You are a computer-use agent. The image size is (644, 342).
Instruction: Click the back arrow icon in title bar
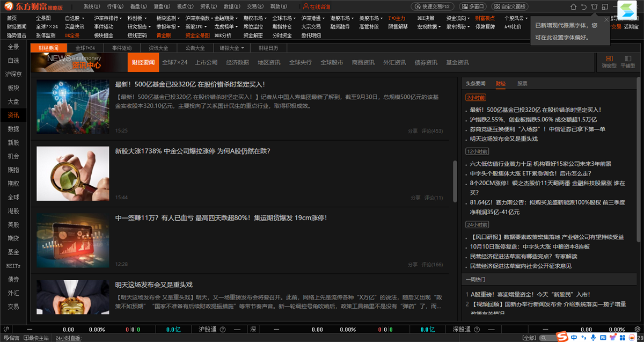click(x=583, y=7)
